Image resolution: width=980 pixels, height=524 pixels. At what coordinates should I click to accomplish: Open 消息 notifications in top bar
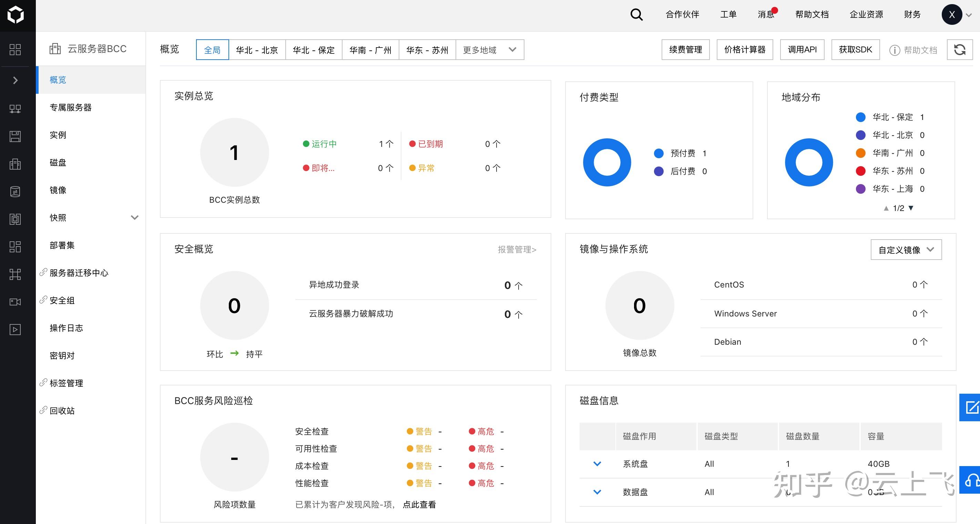pos(766,14)
